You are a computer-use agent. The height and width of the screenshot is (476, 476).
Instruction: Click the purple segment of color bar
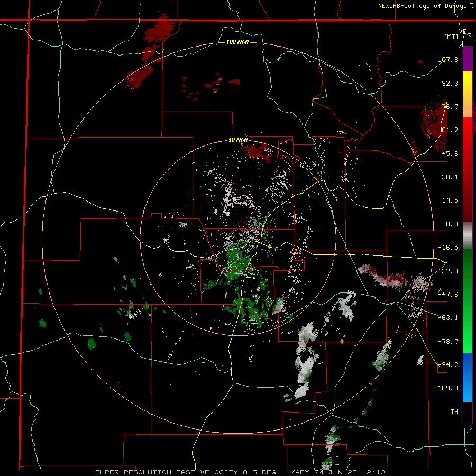point(467,59)
